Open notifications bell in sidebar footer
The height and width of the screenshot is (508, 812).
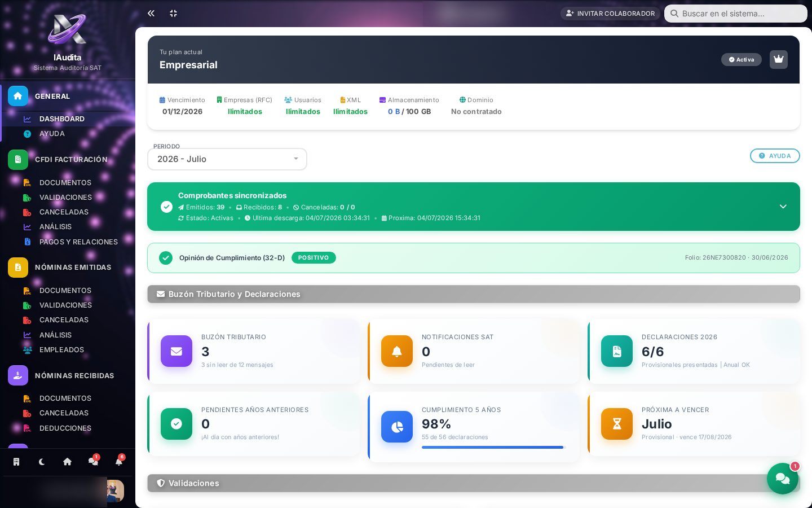click(x=119, y=462)
